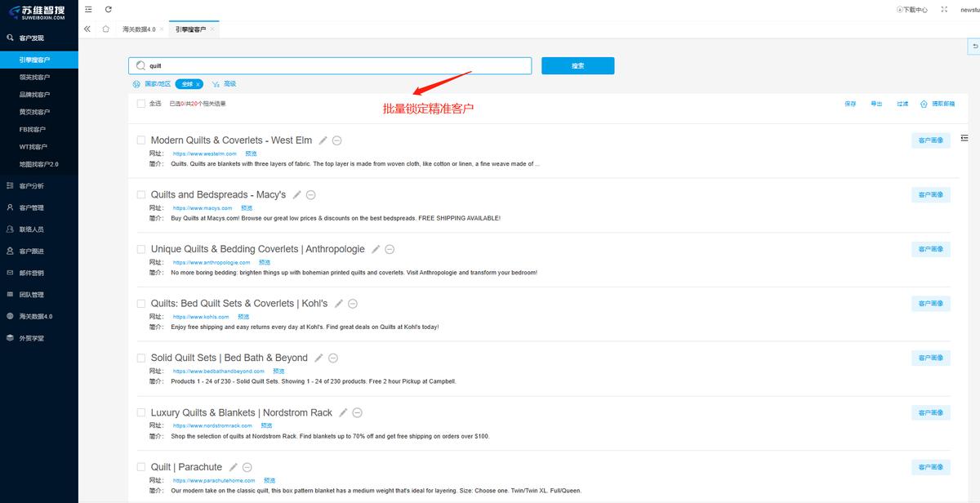
Task: Click the minus circle icon on West Elm result
Action: 337,140
